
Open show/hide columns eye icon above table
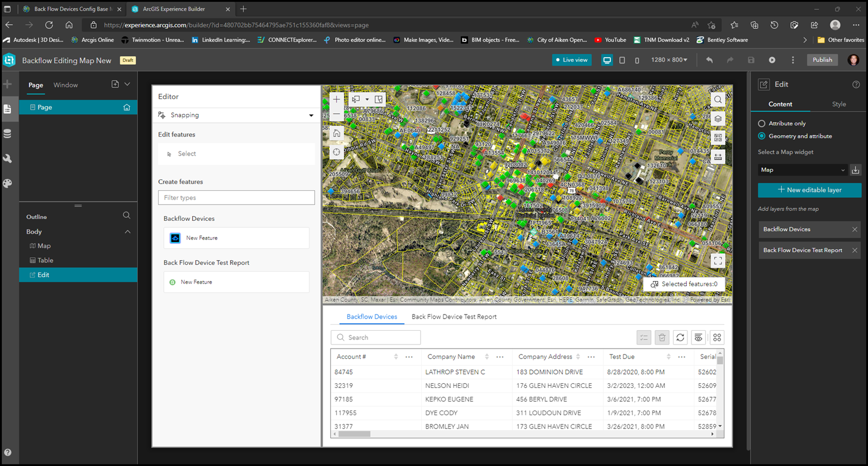pos(698,337)
